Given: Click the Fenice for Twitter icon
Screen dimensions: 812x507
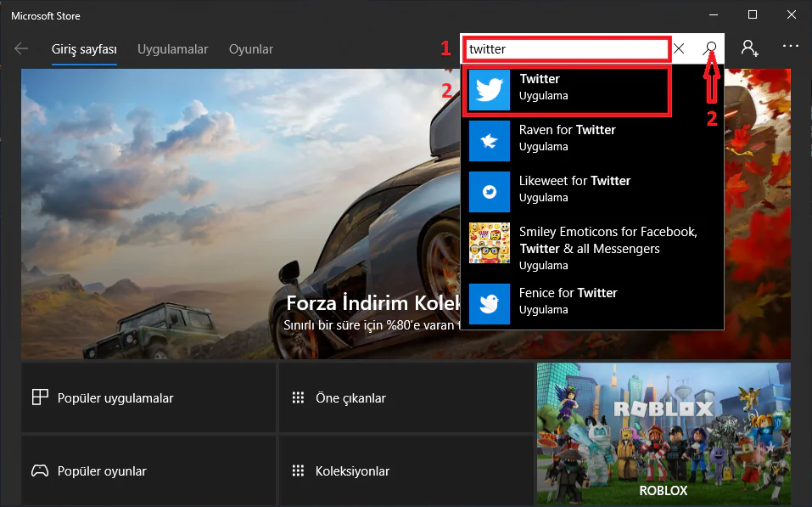Looking at the screenshot, I should click(x=490, y=304).
